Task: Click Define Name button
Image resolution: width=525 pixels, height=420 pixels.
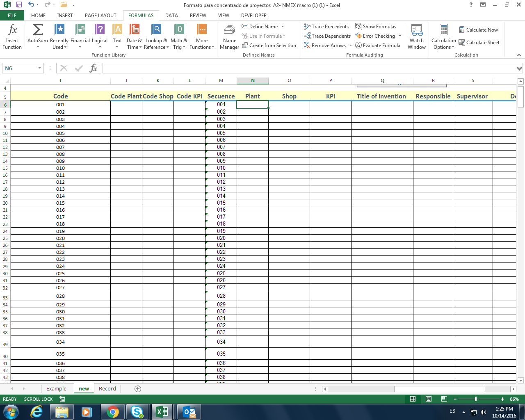Action: click(260, 27)
